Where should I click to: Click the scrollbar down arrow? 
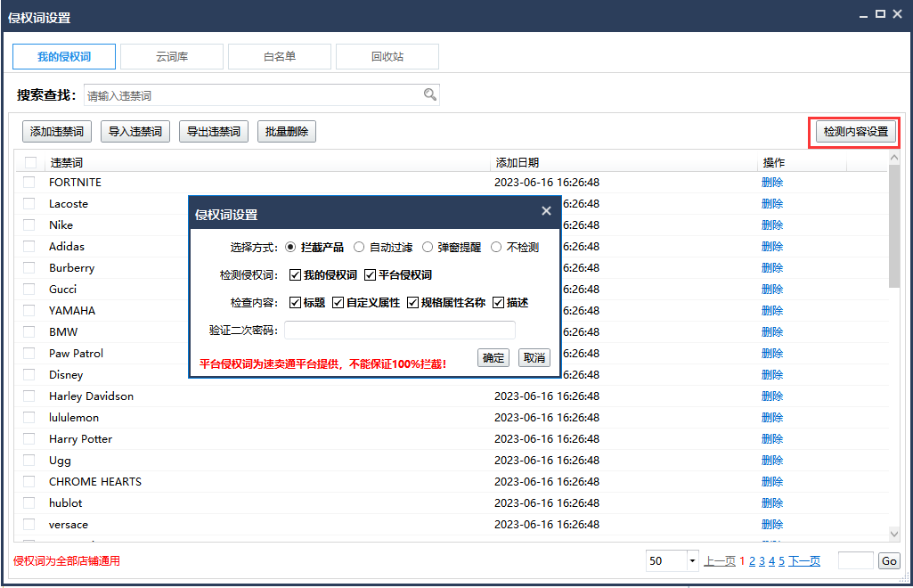[x=893, y=534]
